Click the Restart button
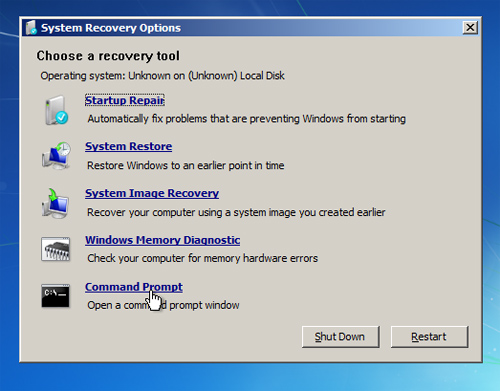Viewport: 500px width, 391px height. (x=429, y=337)
